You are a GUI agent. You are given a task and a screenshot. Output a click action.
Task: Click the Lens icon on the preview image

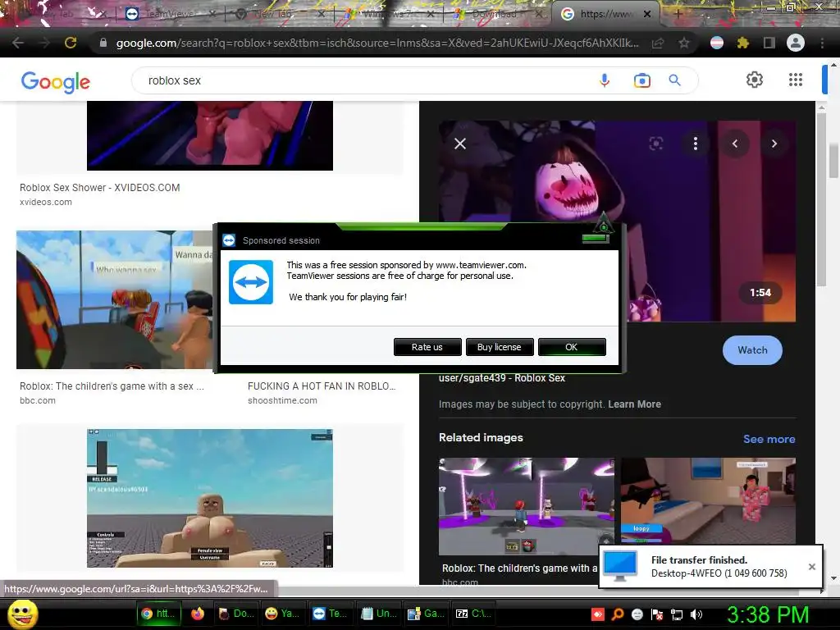655,144
